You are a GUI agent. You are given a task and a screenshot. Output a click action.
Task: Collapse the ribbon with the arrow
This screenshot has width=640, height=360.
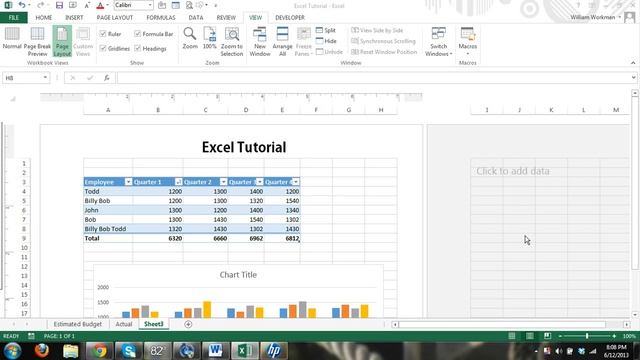[x=633, y=63]
